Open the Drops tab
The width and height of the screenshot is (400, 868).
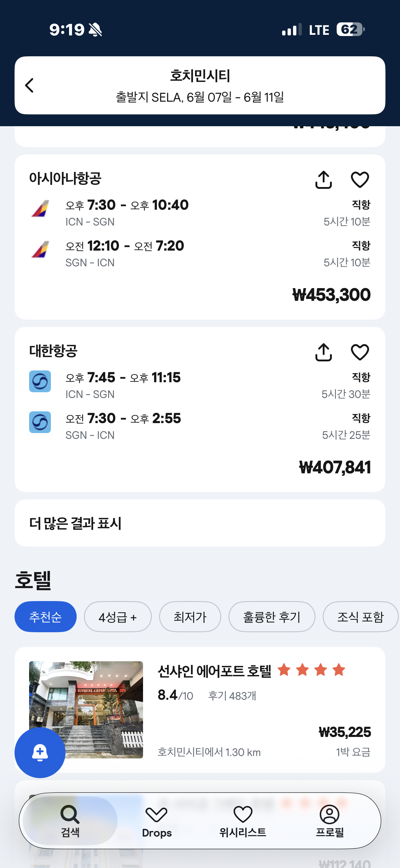tap(156, 821)
